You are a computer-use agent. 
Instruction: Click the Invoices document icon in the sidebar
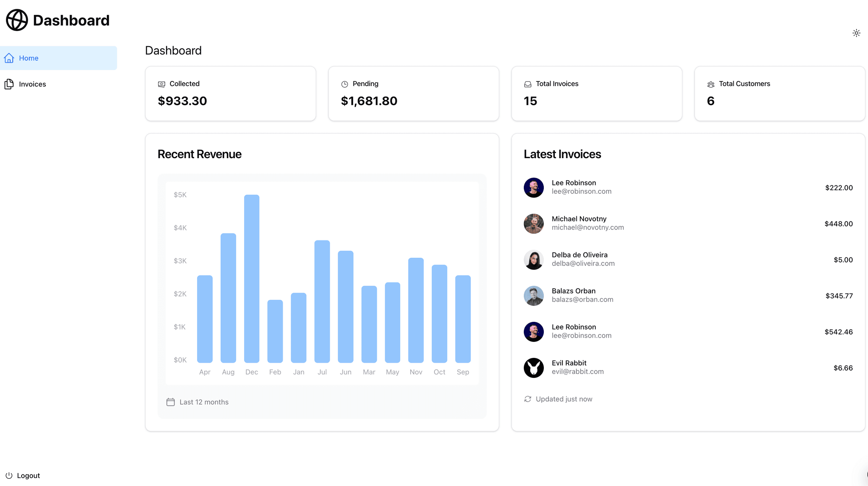[9, 84]
